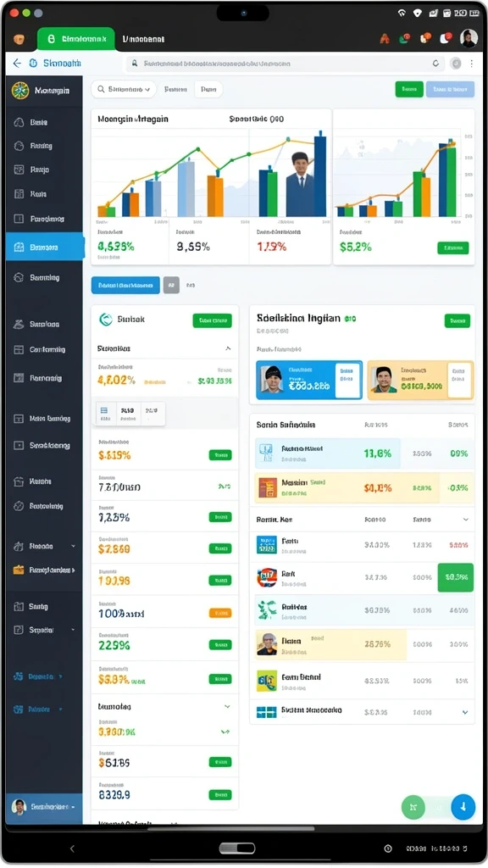The width and height of the screenshot is (488, 868).
Task: Collapse the section above the 4,02% value
Action: (228, 348)
